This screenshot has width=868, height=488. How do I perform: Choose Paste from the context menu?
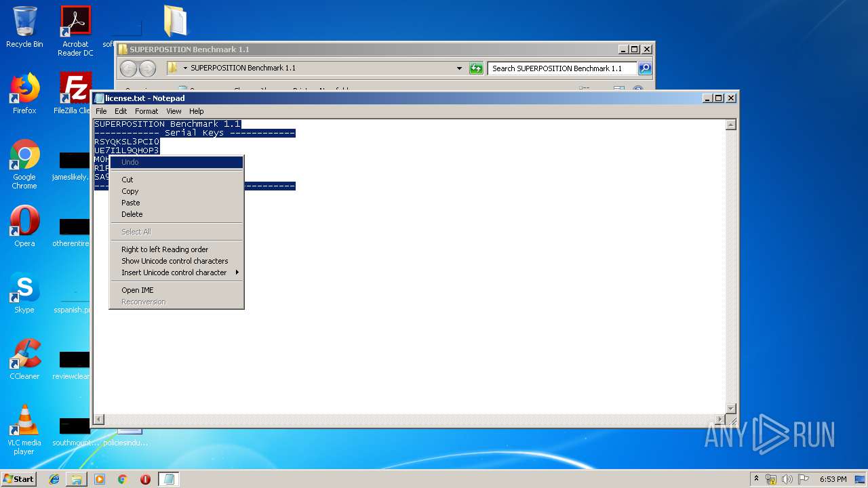pyautogui.click(x=176, y=203)
